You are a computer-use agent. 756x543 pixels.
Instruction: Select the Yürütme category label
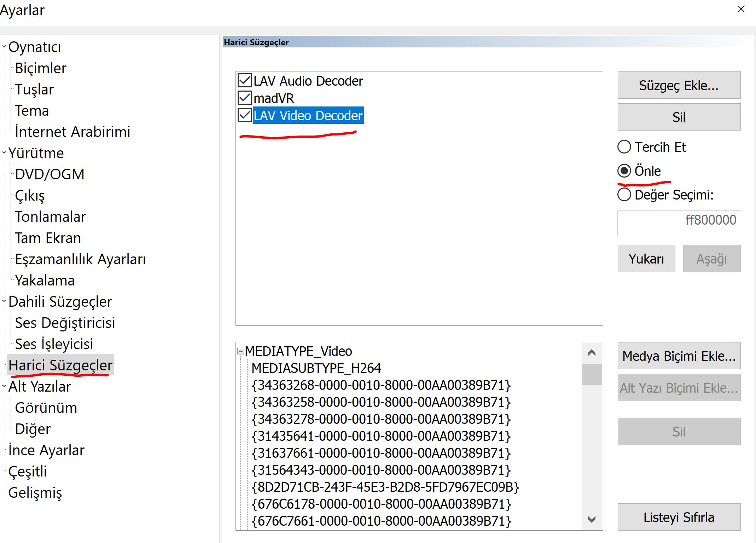coord(36,153)
